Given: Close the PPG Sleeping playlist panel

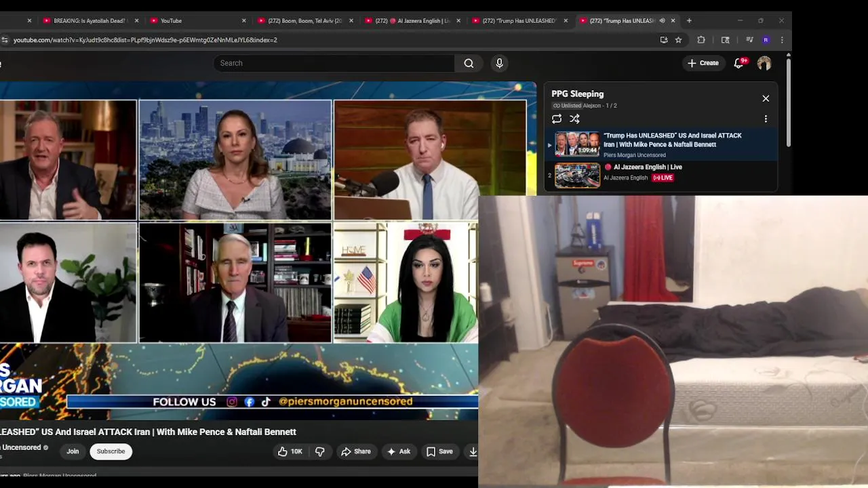Looking at the screenshot, I should pos(766,98).
